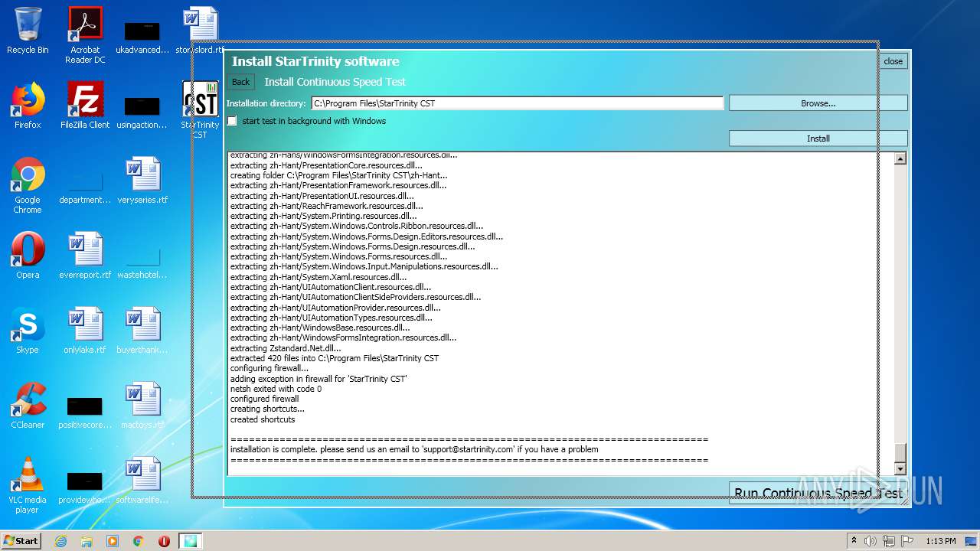Open VLC media player desktop shortcut
Screen dimensions: 980x551
(x=28, y=485)
